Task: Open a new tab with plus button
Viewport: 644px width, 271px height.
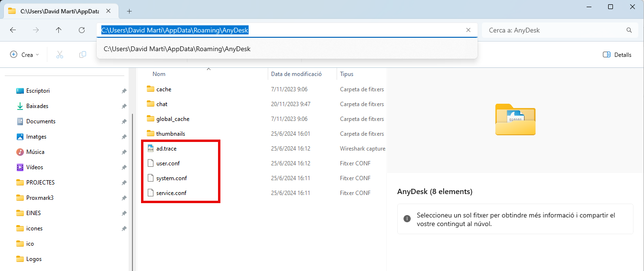Action: (x=129, y=11)
